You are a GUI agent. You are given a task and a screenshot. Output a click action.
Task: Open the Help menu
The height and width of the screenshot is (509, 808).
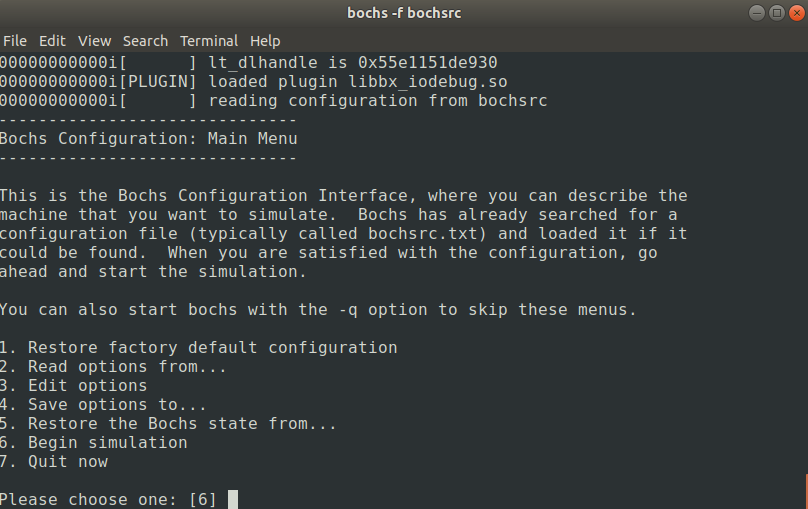click(x=265, y=41)
